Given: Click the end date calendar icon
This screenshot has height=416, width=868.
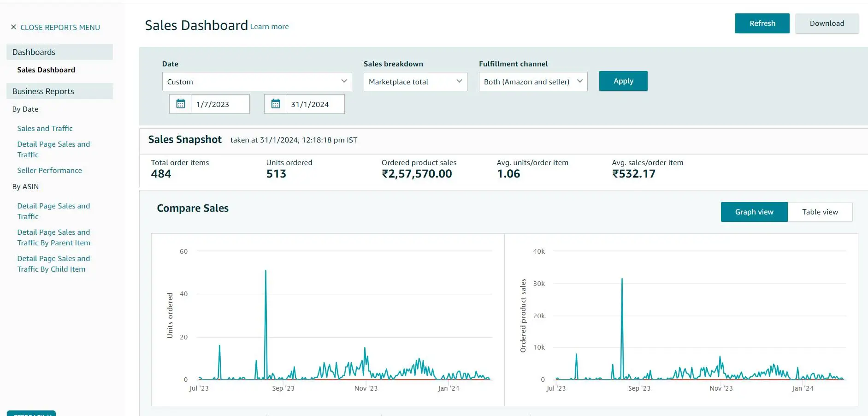Looking at the screenshot, I should [276, 104].
